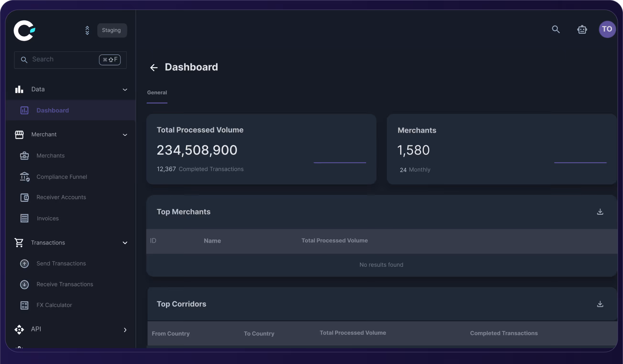Click the Merchant storefront icon
Screen dimensions: 623x364
pyautogui.click(x=19, y=134)
